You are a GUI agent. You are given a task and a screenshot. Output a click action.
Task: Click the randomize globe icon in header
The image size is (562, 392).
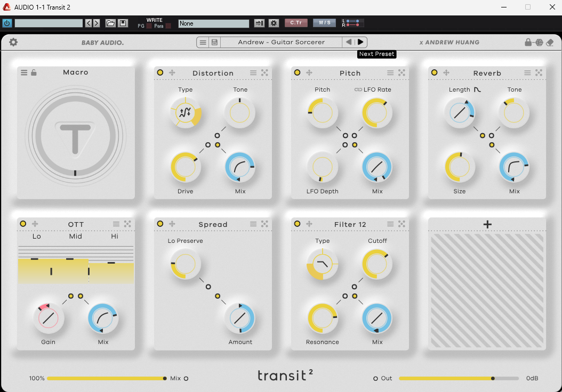(x=539, y=42)
